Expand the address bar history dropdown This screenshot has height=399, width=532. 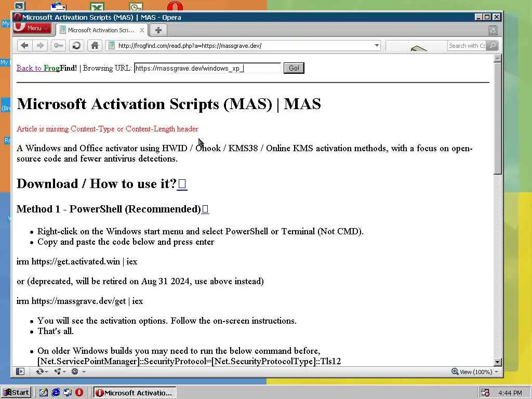click(377, 46)
